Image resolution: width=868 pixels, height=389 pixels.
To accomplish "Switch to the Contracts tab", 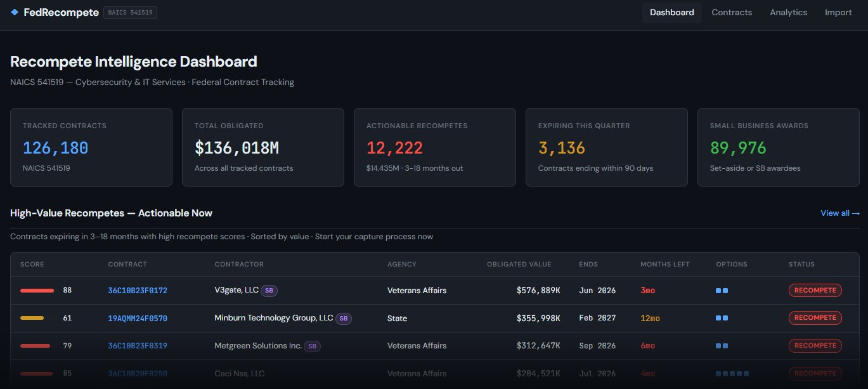I will click(x=732, y=12).
